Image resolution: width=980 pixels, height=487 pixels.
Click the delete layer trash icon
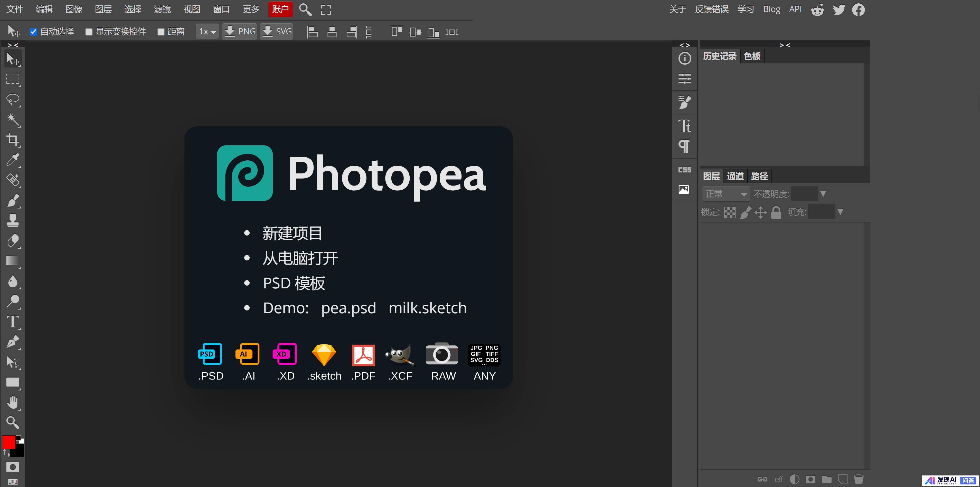click(x=858, y=479)
